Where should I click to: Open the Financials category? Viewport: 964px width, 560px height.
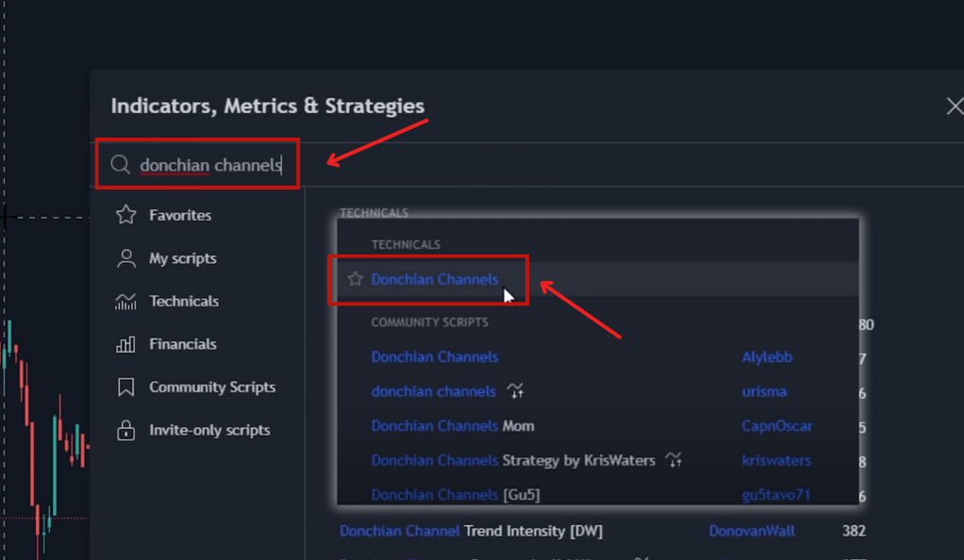click(x=166, y=344)
